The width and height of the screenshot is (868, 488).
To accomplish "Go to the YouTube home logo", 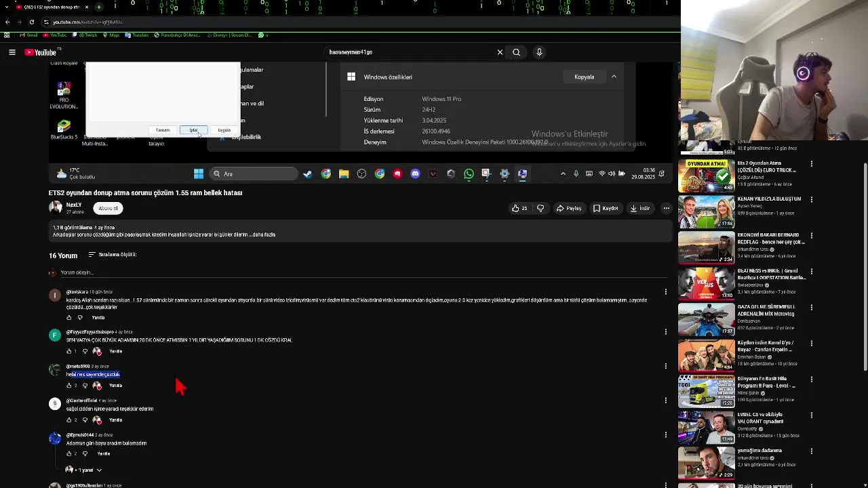I will coord(41,52).
